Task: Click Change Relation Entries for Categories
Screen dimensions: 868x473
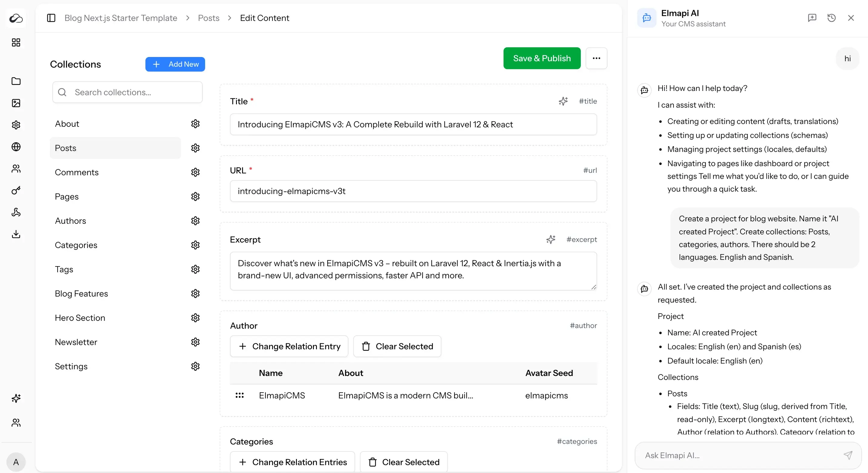Action: (x=292, y=462)
